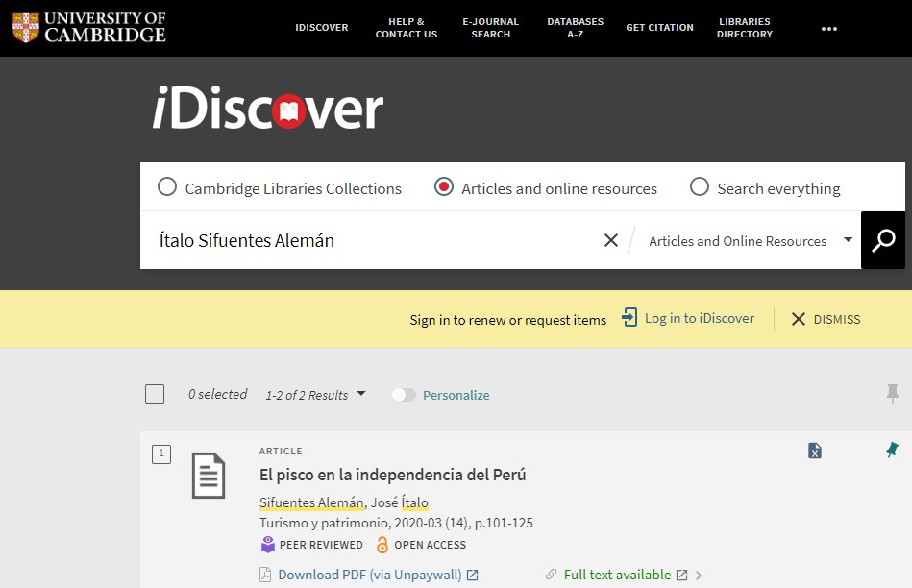This screenshot has height=588, width=912.
Task: Pin the El pisco article record
Action: pos(892,450)
